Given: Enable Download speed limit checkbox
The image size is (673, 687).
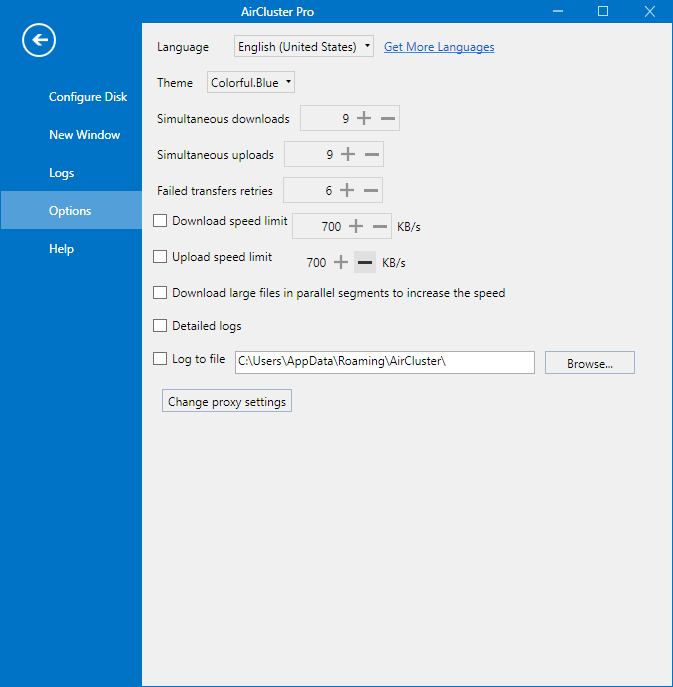Looking at the screenshot, I should tap(160, 220).
